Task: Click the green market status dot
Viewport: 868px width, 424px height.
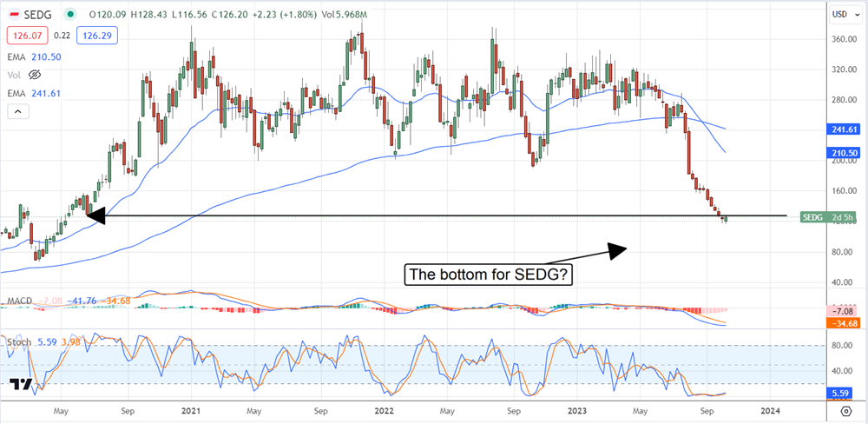Action: pos(69,13)
